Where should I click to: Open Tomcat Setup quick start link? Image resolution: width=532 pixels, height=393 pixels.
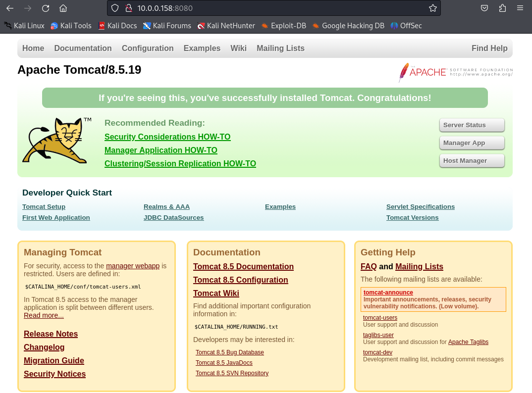(x=44, y=207)
